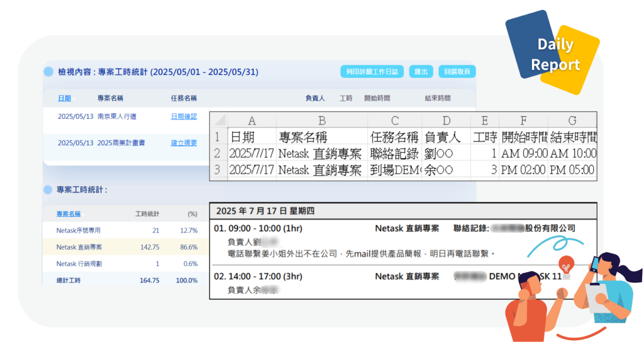Viewport: 644px width, 349px height.
Task: Sort by 專案名稱 in work hours table
Action: tap(69, 214)
